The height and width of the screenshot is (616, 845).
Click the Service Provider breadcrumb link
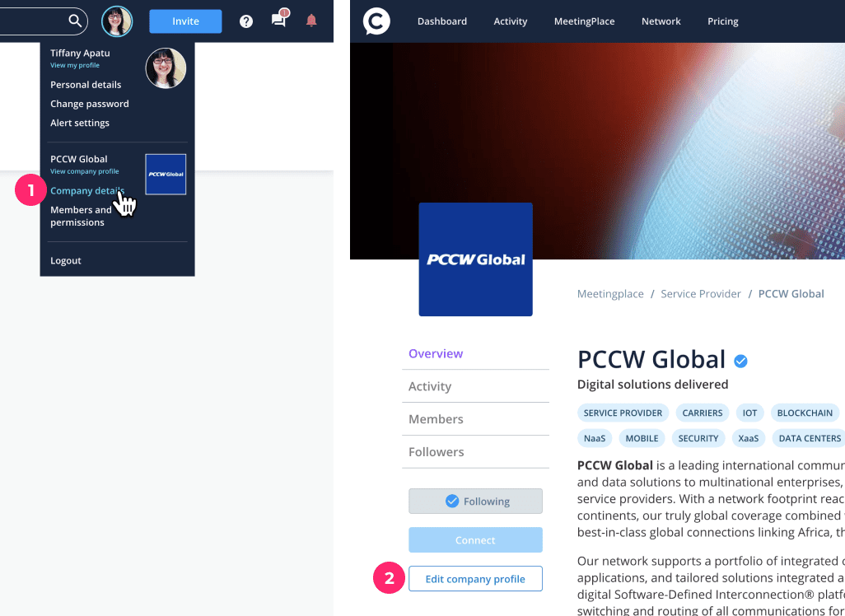701,294
